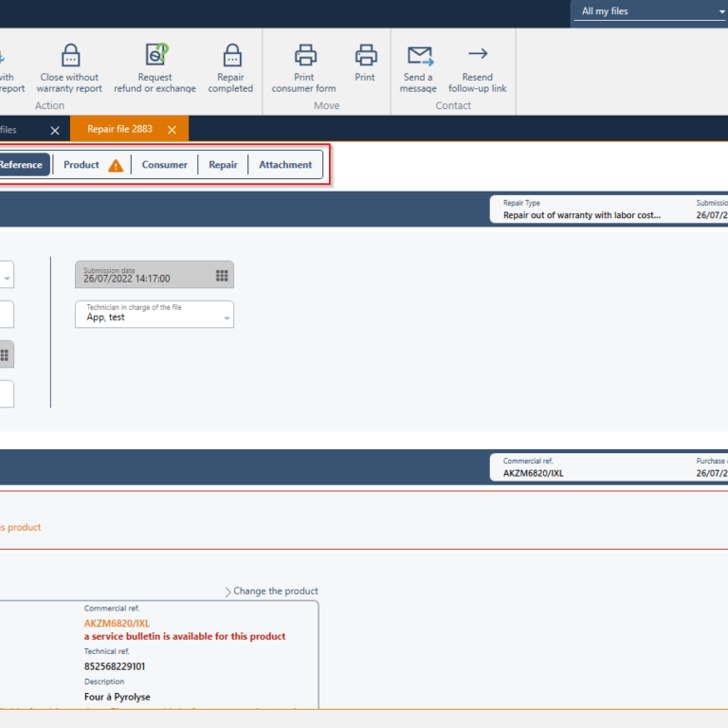728x728 pixels.
Task: Send a message to consumer
Action: click(418, 55)
